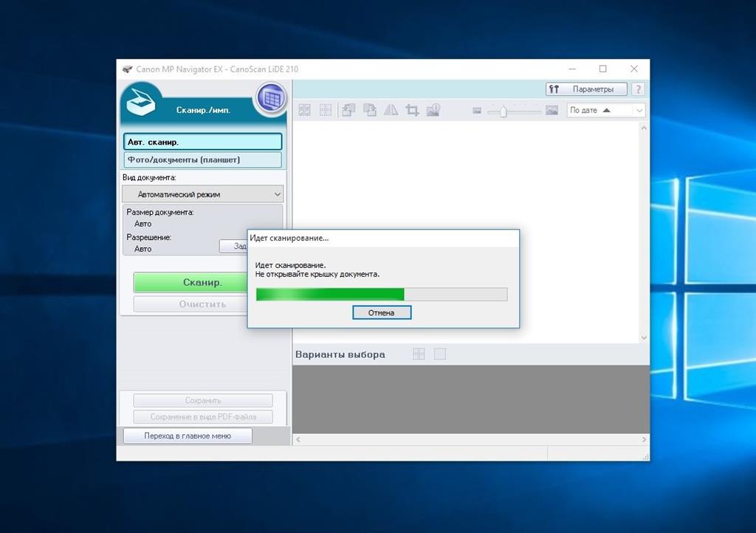The width and height of the screenshot is (756, 533).
Task: Click the 'Размер документа:' label
Action: pyautogui.click(x=160, y=212)
